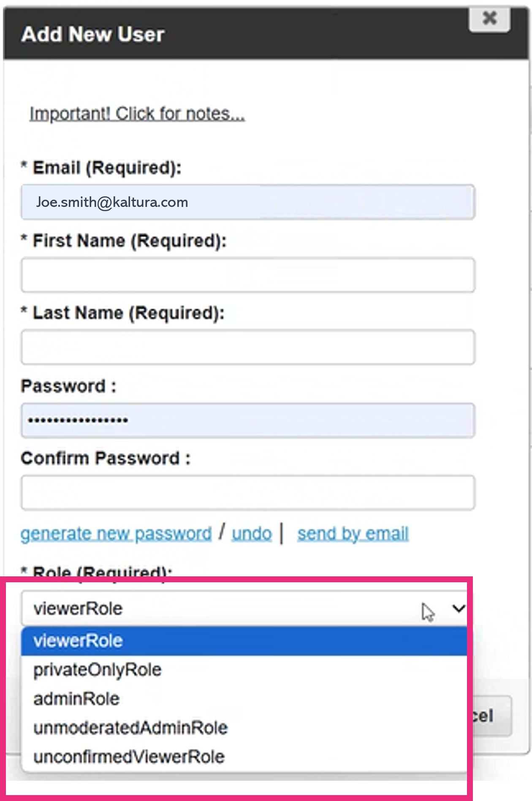
Task: Choose the highlighted viewerRole option in list
Action: 244,641
